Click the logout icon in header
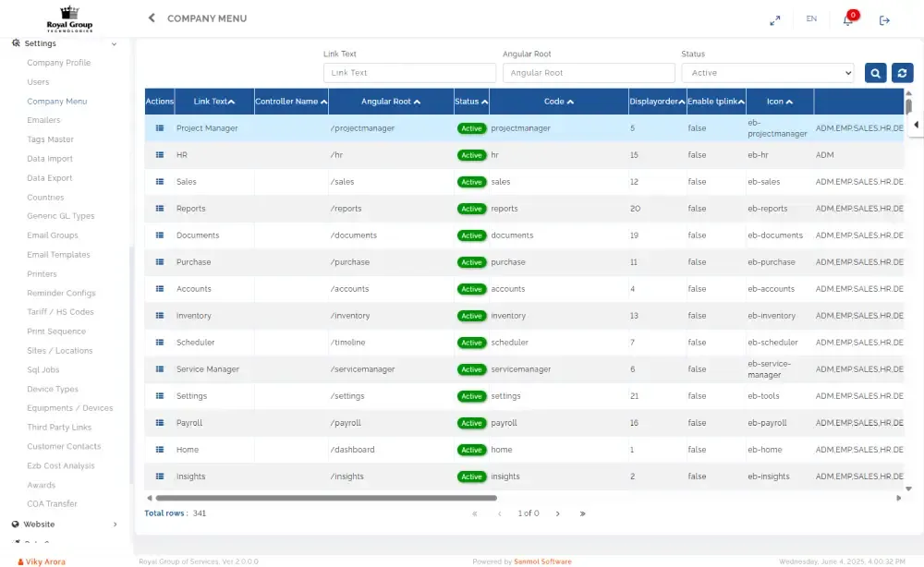This screenshot has height=567, width=924. [x=884, y=19]
